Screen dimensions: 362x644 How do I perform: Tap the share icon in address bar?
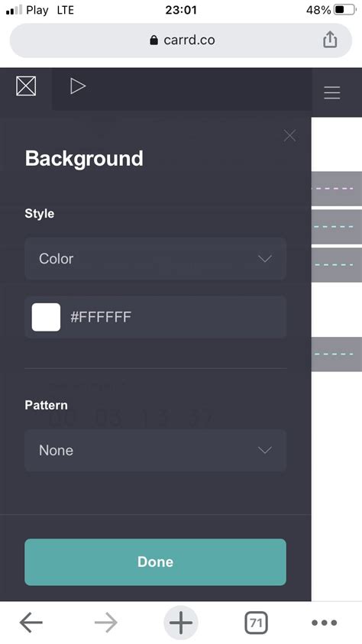pos(330,40)
